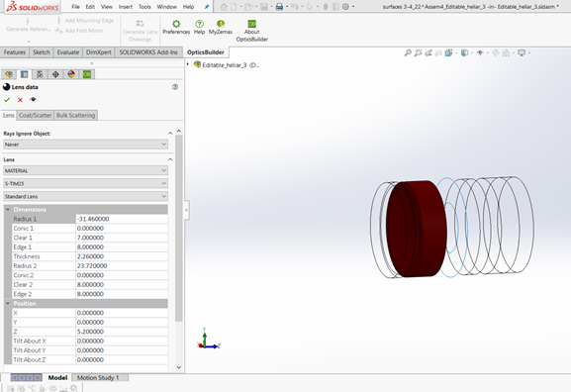The height and width of the screenshot is (392, 571).
Task: Click the Radius 1 value field
Action: click(122, 219)
